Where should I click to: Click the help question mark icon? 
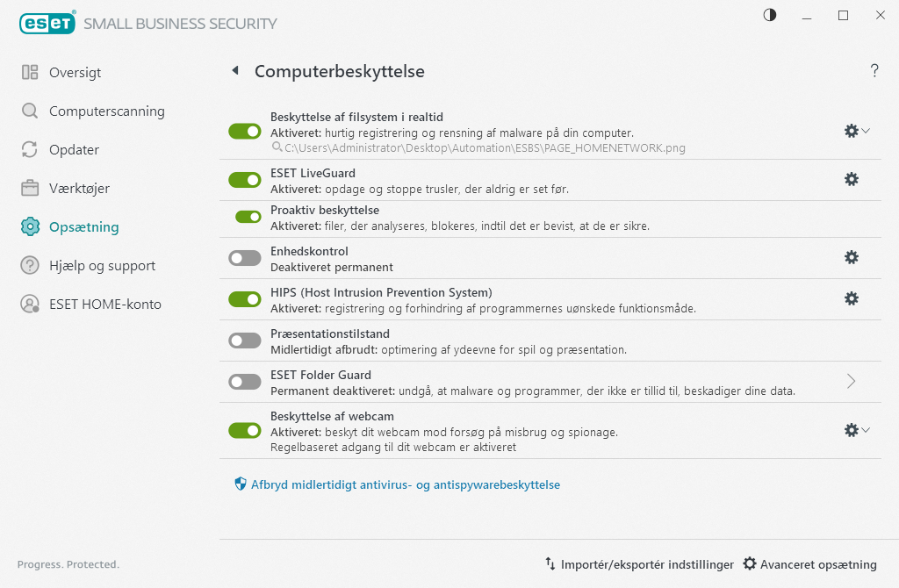click(x=874, y=71)
